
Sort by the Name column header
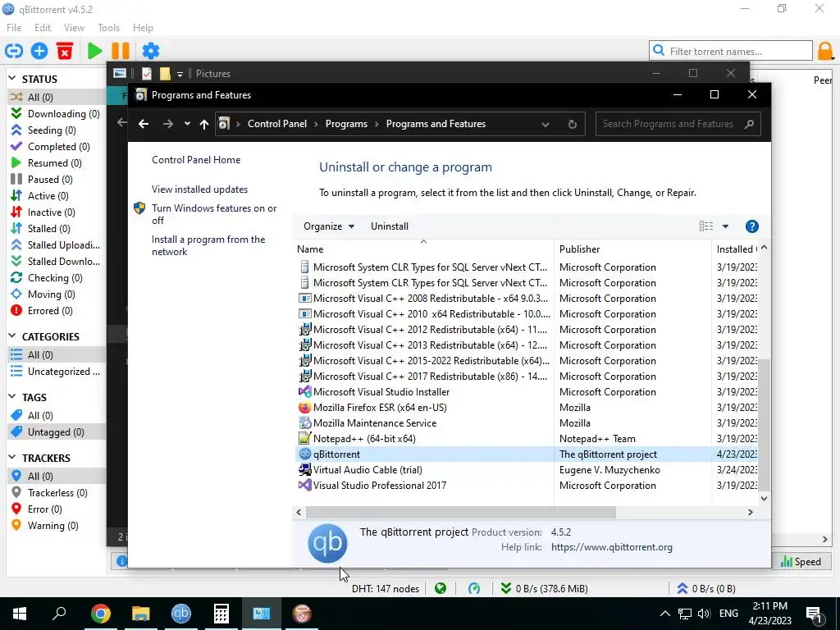[x=424, y=249]
